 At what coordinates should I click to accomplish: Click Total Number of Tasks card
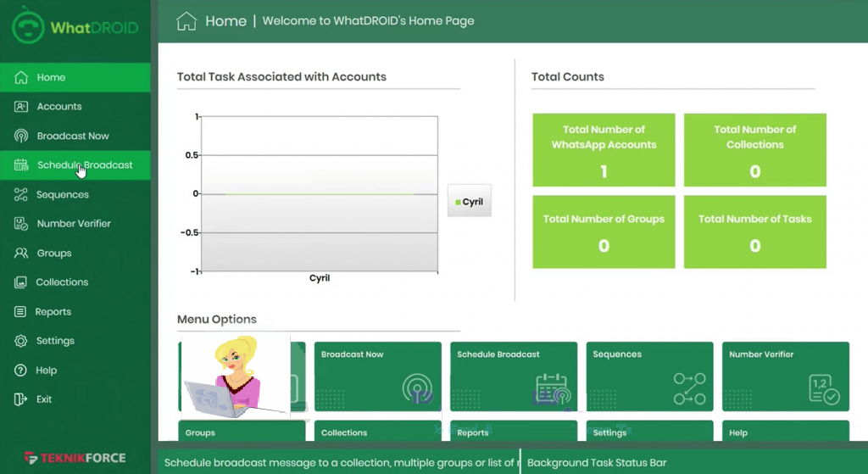[x=755, y=232]
